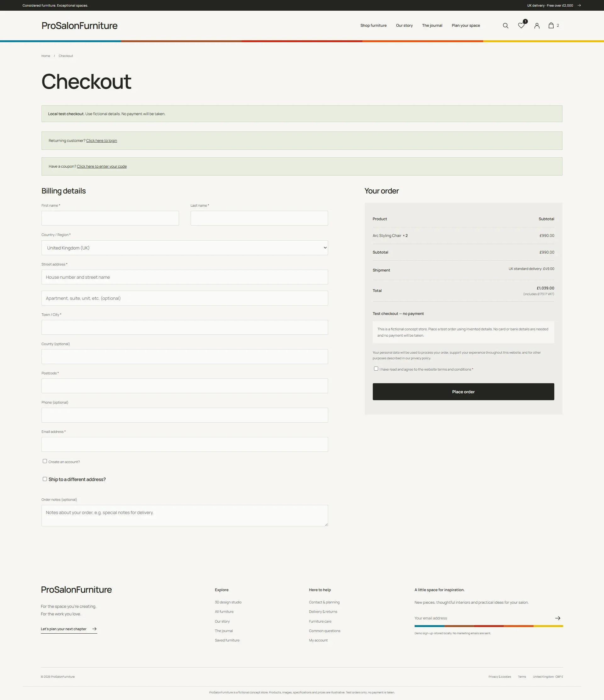Click the ProSalonFurniture header logo
This screenshot has width=604, height=700.
click(x=79, y=26)
